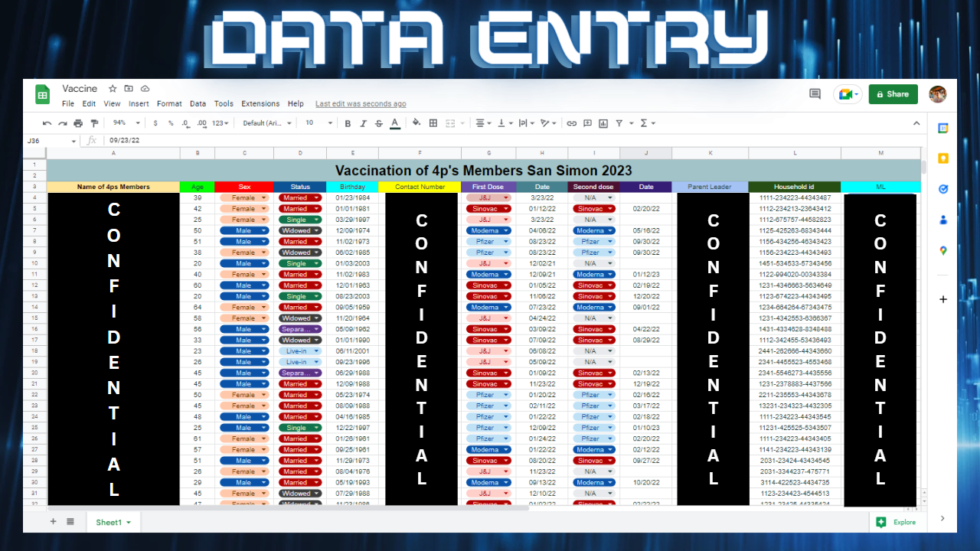
Task: Open the Explore panel button
Action: [896, 522]
